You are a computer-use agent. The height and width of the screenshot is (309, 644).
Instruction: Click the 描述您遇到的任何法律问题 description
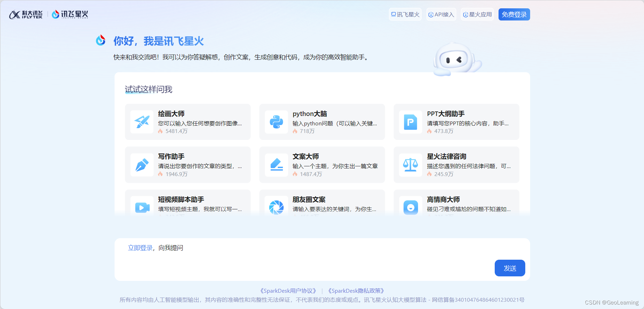tap(469, 166)
